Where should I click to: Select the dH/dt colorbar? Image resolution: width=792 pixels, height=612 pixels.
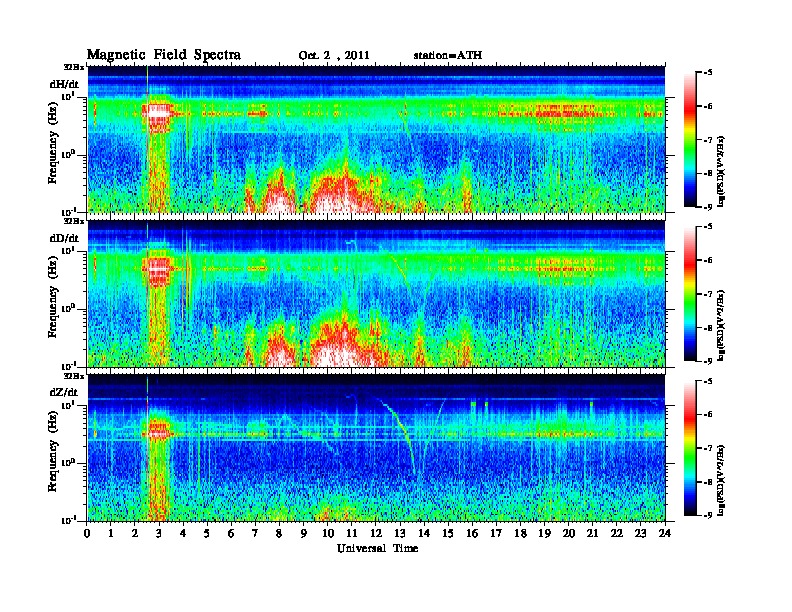[690, 139]
